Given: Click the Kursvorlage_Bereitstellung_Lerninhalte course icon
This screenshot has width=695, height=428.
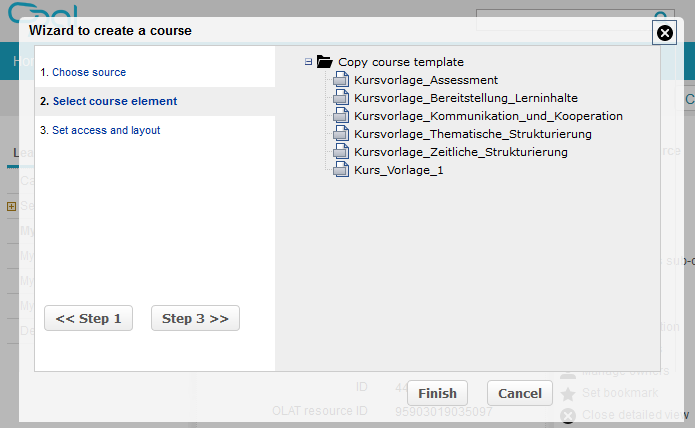Looking at the screenshot, I should click(x=341, y=98).
